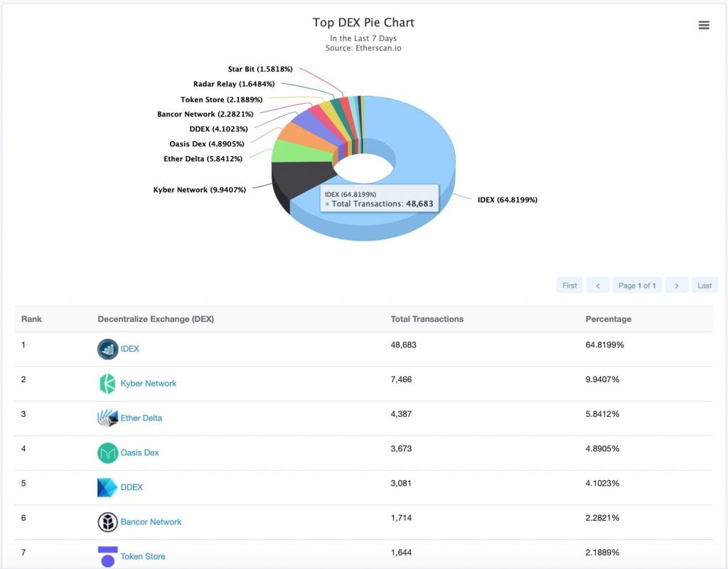The width and height of the screenshot is (728, 569).
Task: Click the Radar Relay (1.6484%) chart label
Action: click(234, 84)
